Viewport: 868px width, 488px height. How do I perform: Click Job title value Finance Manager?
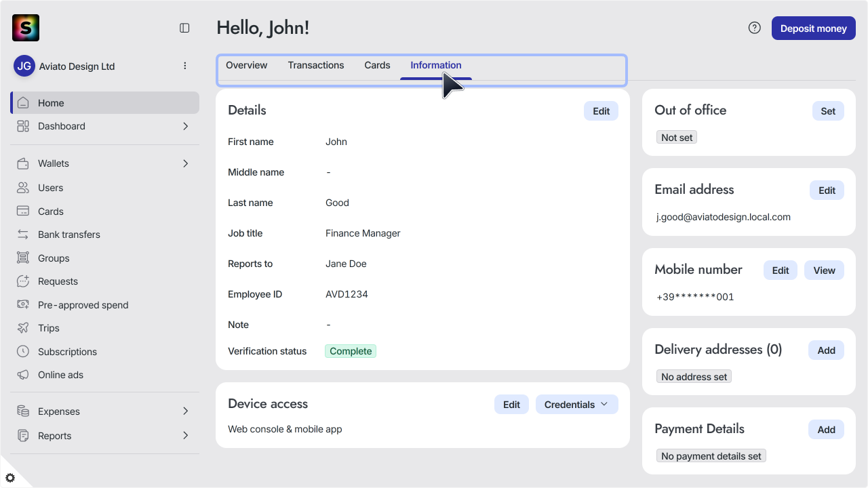(363, 233)
